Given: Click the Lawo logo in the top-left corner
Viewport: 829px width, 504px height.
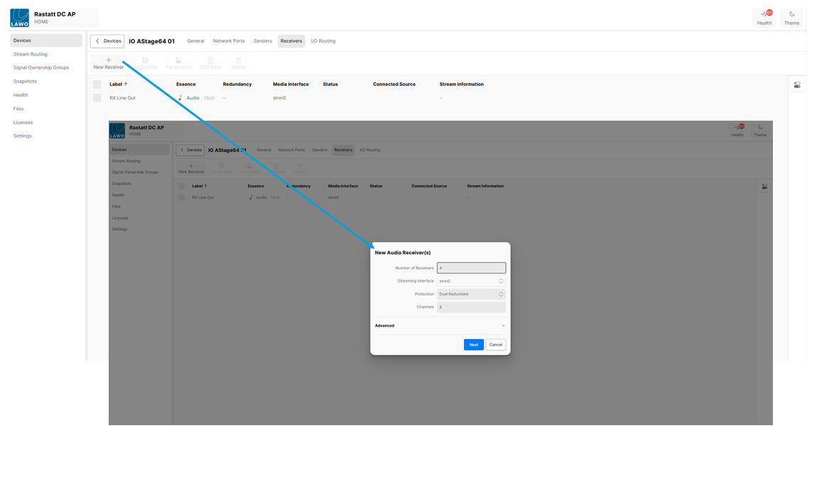Looking at the screenshot, I should coord(20,18).
